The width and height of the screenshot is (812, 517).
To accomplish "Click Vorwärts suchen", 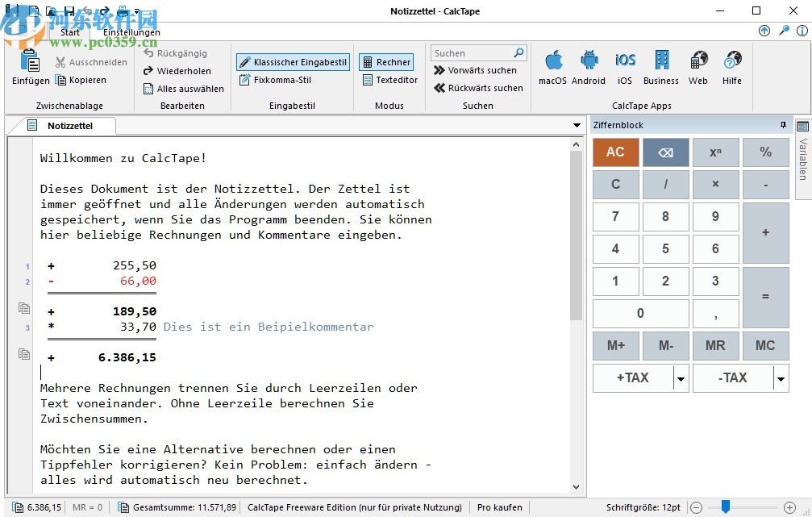I will point(475,70).
